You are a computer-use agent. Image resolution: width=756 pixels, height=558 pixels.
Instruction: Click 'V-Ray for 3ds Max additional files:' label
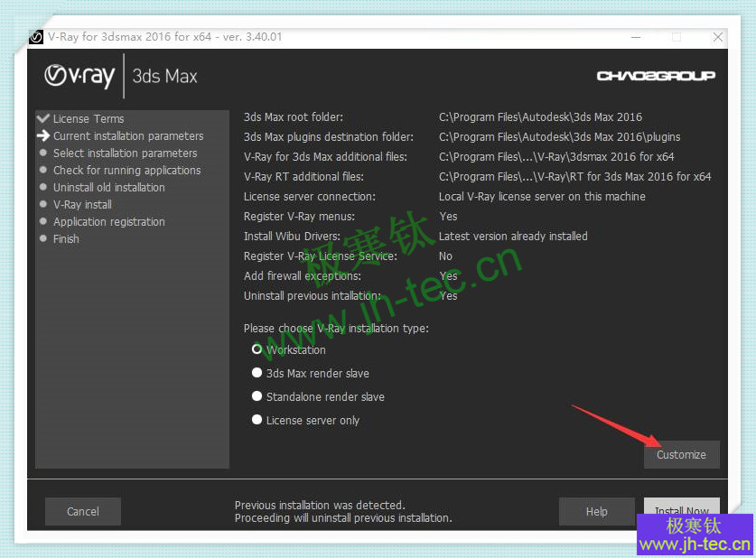(325, 156)
